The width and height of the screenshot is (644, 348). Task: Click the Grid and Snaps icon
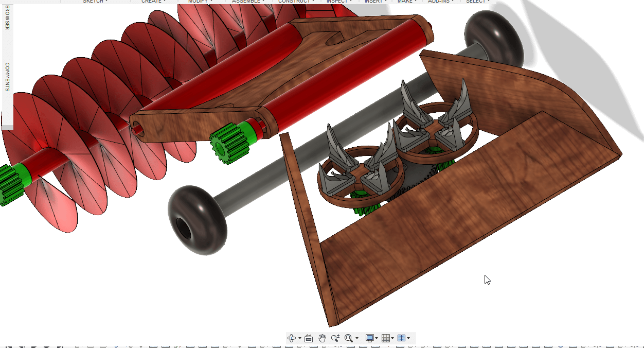point(386,338)
